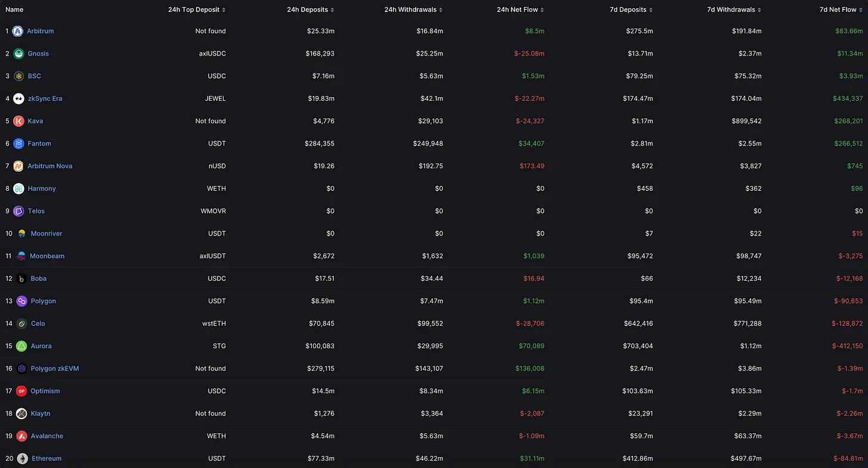Click the Arbitrum chain logo icon
868x468 pixels.
click(18, 31)
